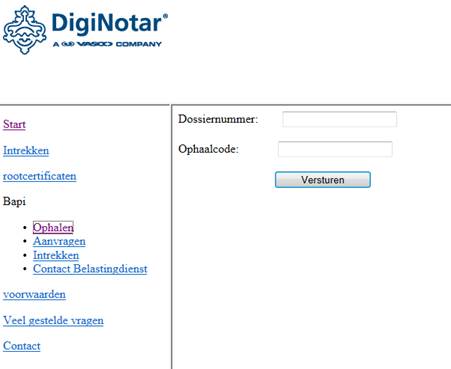
Task: Focus the Ophaalcode text field
Action: pyautogui.click(x=335, y=149)
